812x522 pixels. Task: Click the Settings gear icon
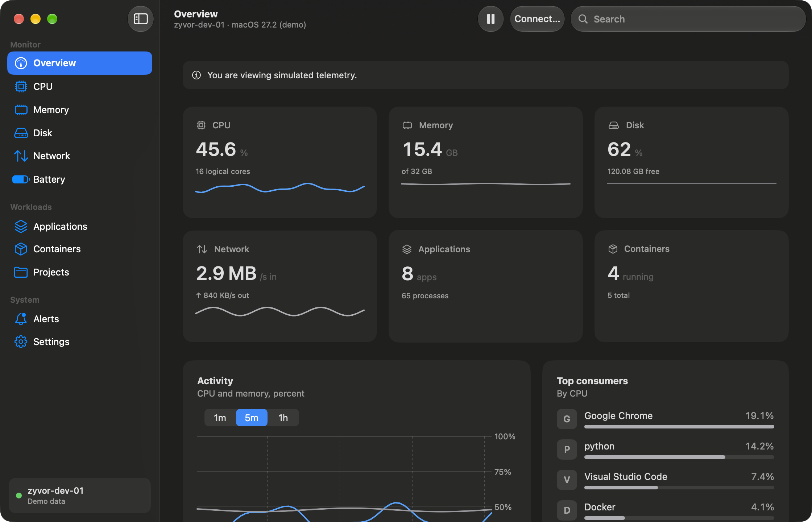[x=21, y=342]
